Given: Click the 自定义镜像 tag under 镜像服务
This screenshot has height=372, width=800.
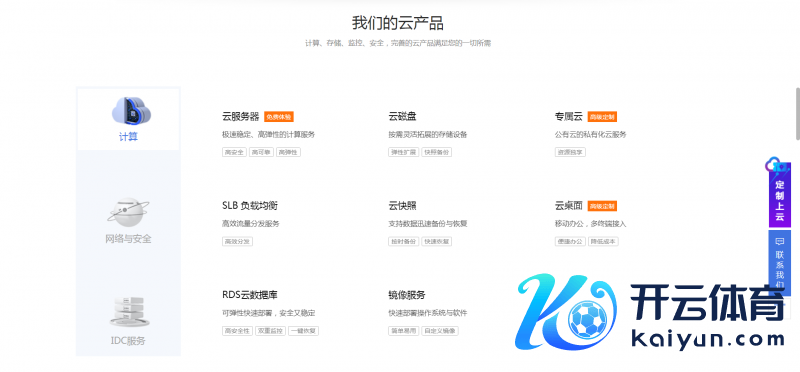Looking at the screenshot, I should (x=440, y=331).
